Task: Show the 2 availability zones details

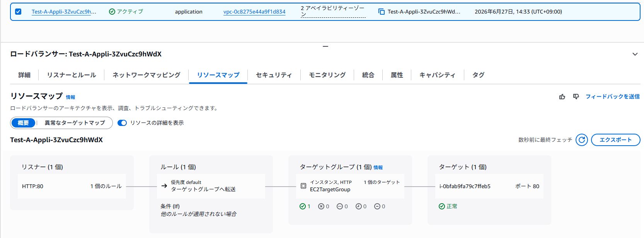Action: tap(333, 11)
